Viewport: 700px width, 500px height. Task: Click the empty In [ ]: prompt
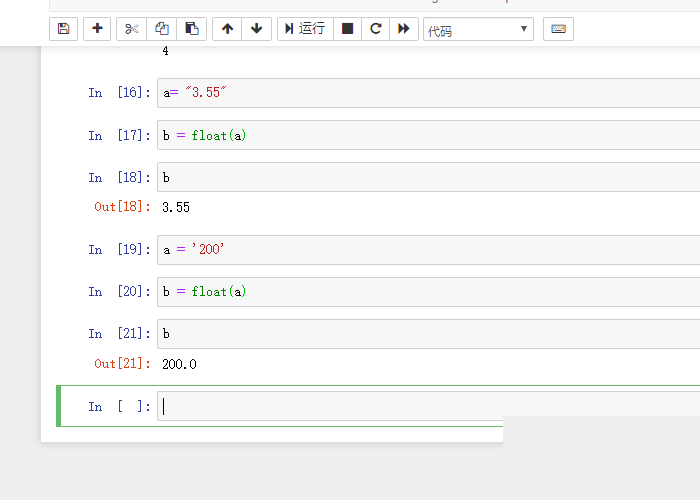tap(119, 406)
